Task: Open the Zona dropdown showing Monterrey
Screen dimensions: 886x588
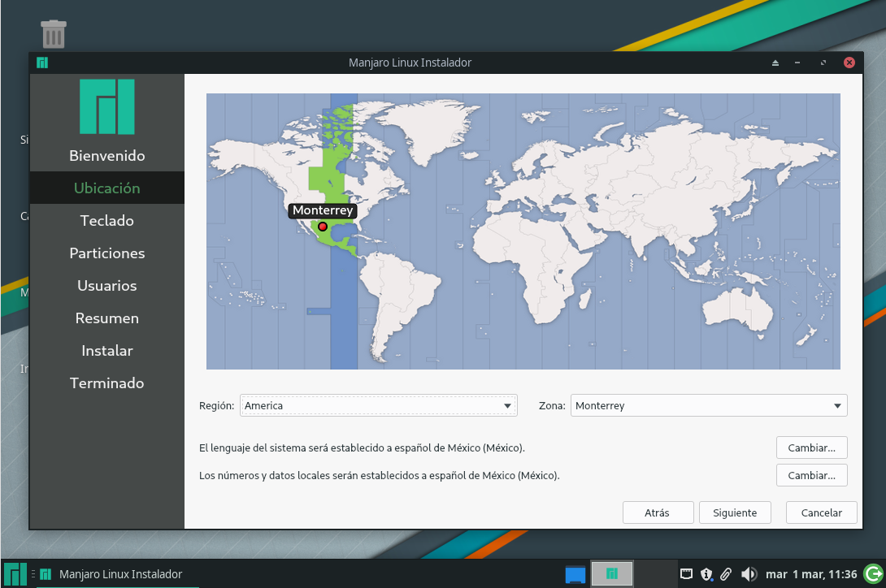Action: 709,405
